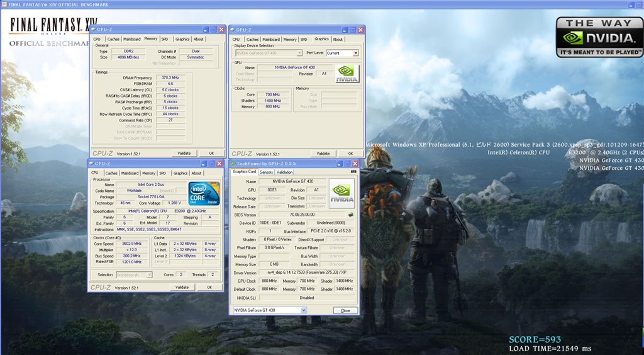
Task: Close the CPU-Z Graphics window with X
Action: [360, 30]
